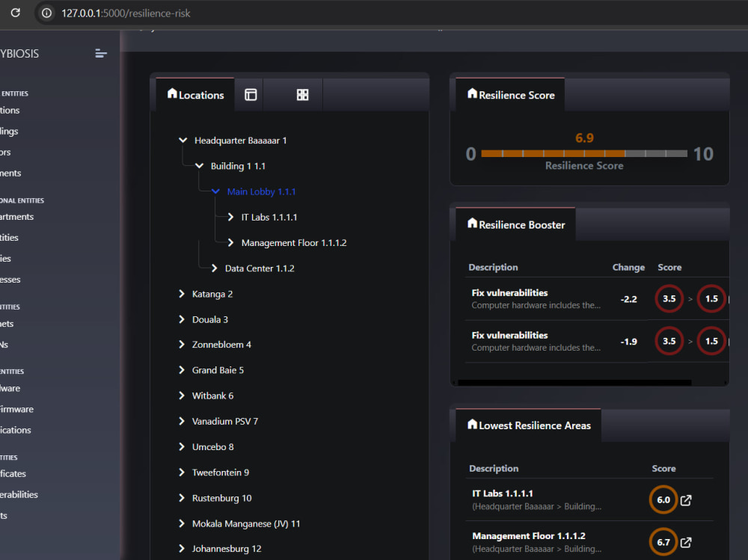Expand Zonnebloem 4 location
748x560 pixels.
[x=181, y=345]
